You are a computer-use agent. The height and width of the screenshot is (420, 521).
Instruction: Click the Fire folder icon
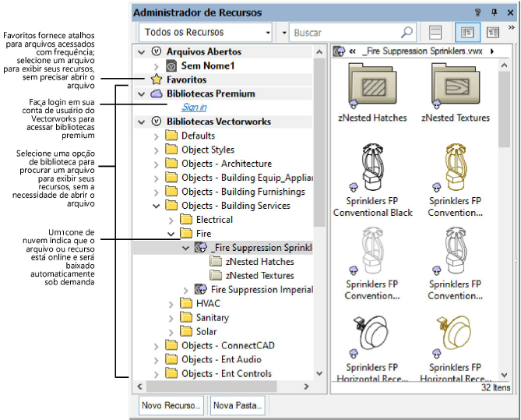coord(186,233)
